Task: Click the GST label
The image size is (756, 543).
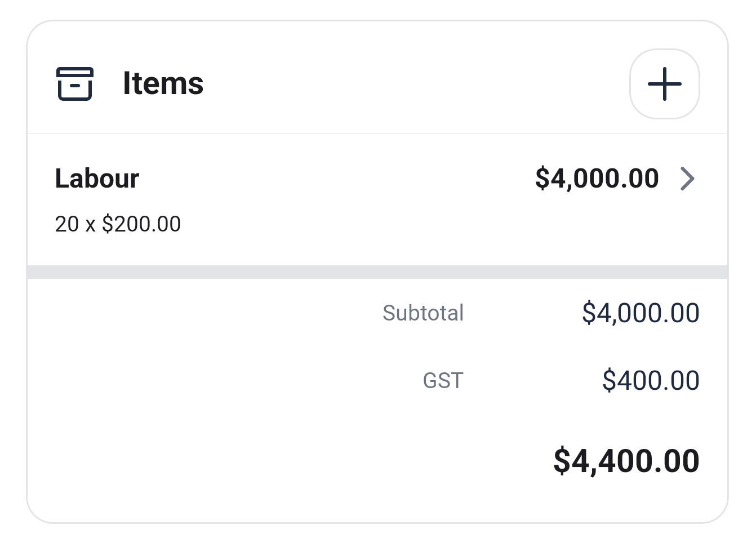Action: (x=443, y=381)
